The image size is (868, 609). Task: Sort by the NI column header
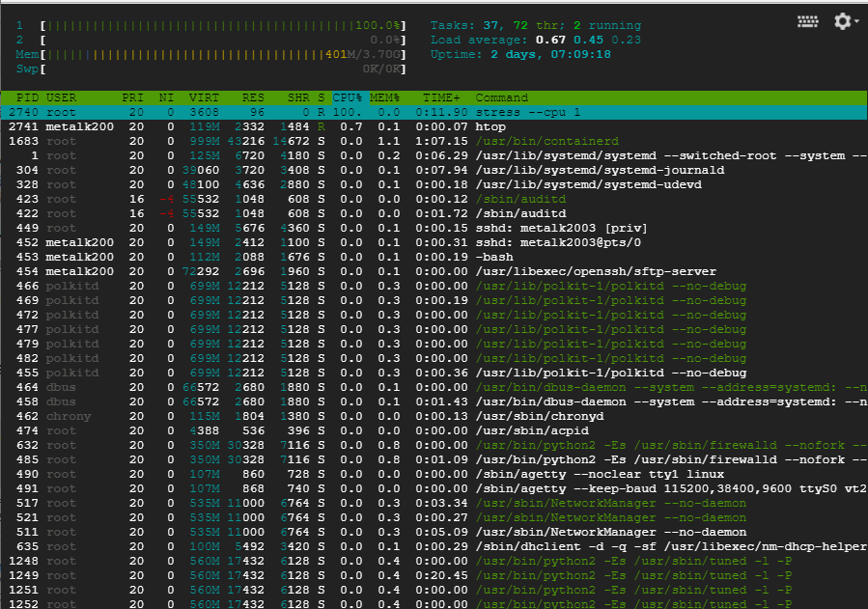(166, 97)
